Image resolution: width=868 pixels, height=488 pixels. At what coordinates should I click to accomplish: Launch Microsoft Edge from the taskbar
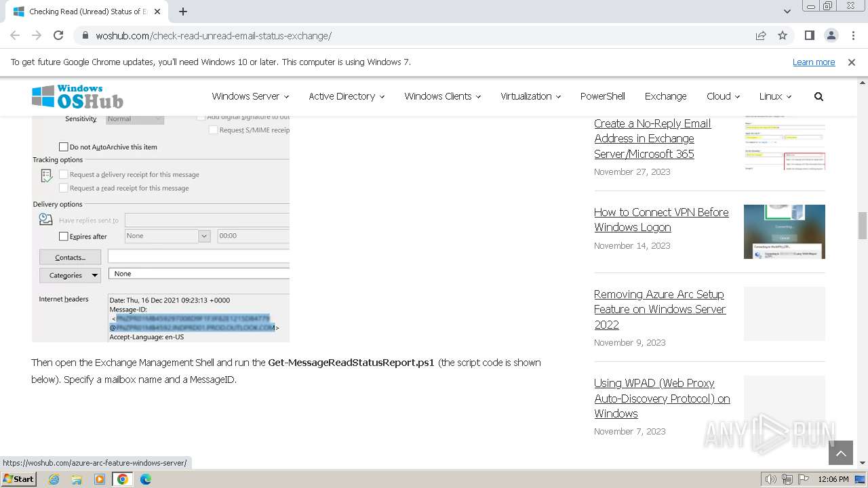[146, 479]
